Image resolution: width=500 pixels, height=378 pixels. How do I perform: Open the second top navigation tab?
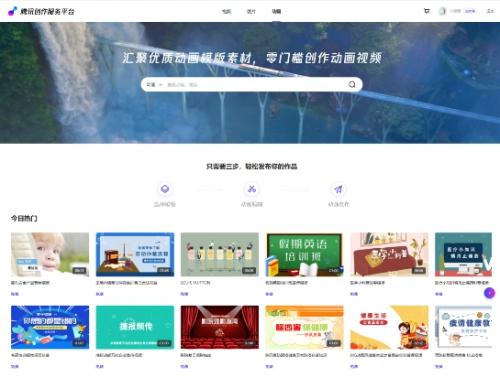click(x=251, y=11)
